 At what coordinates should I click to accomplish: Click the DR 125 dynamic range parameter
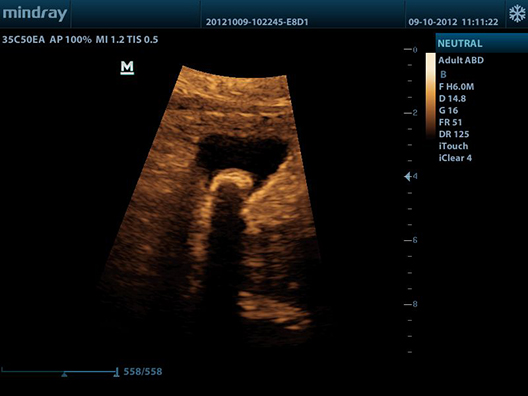[x=454, y=134]
